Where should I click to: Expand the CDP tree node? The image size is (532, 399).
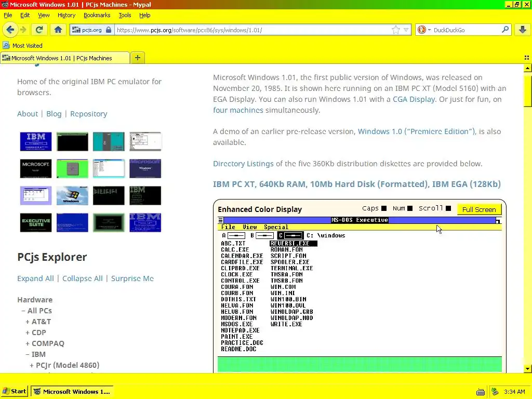tap(28, 332)
